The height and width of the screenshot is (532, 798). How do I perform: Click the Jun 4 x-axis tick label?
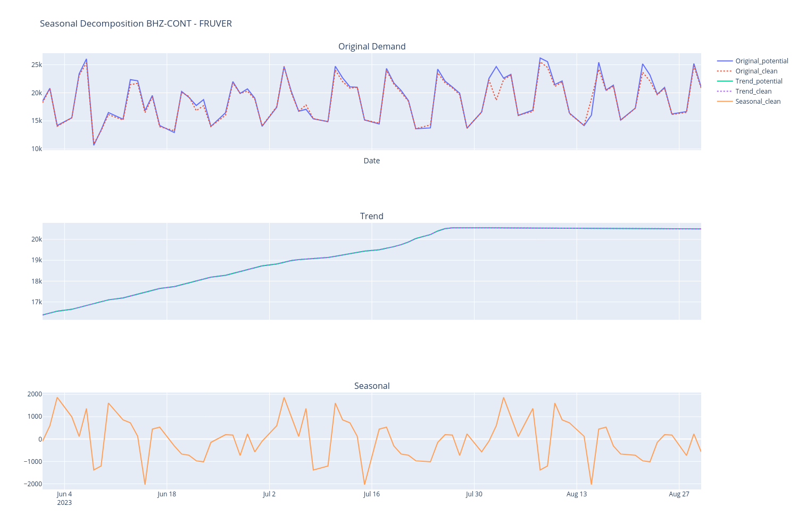tap(64, 494)
